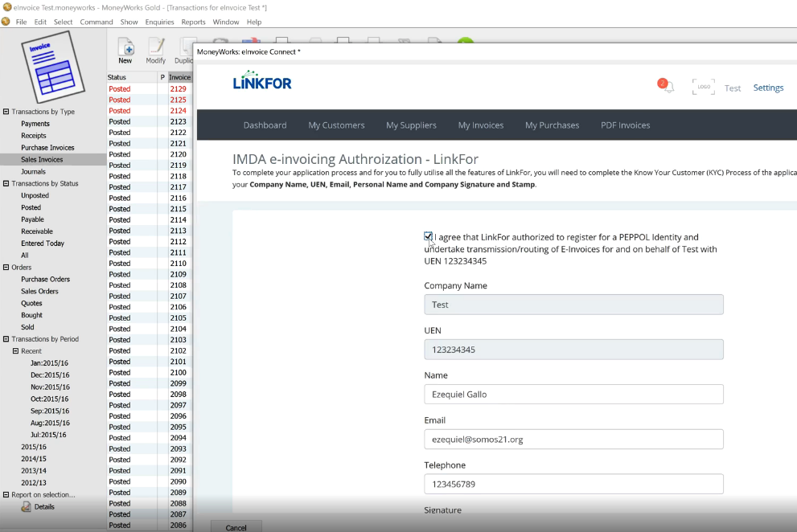Select Payments in the sidebar

[35, 124]
